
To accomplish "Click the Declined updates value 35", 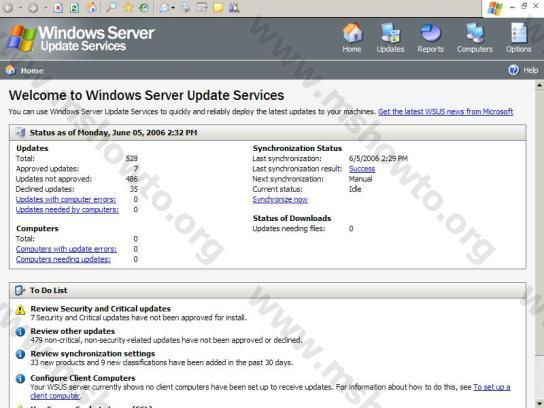I will click(x=134, y=189).
